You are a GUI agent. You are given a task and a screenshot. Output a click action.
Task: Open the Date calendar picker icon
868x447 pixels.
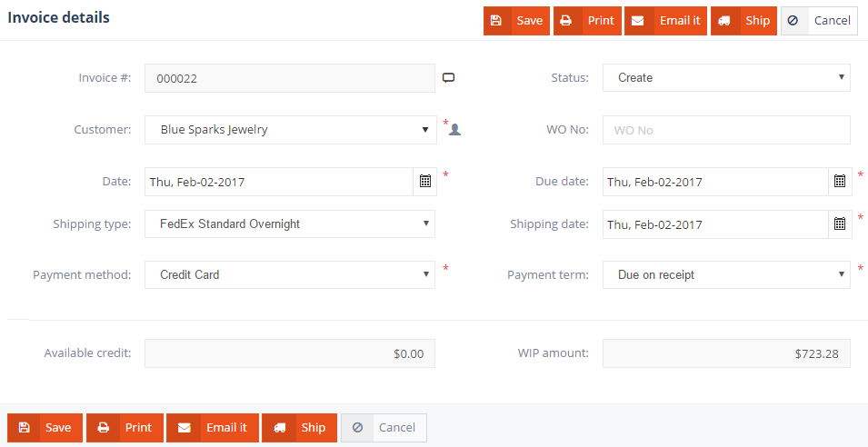point(424,182)
